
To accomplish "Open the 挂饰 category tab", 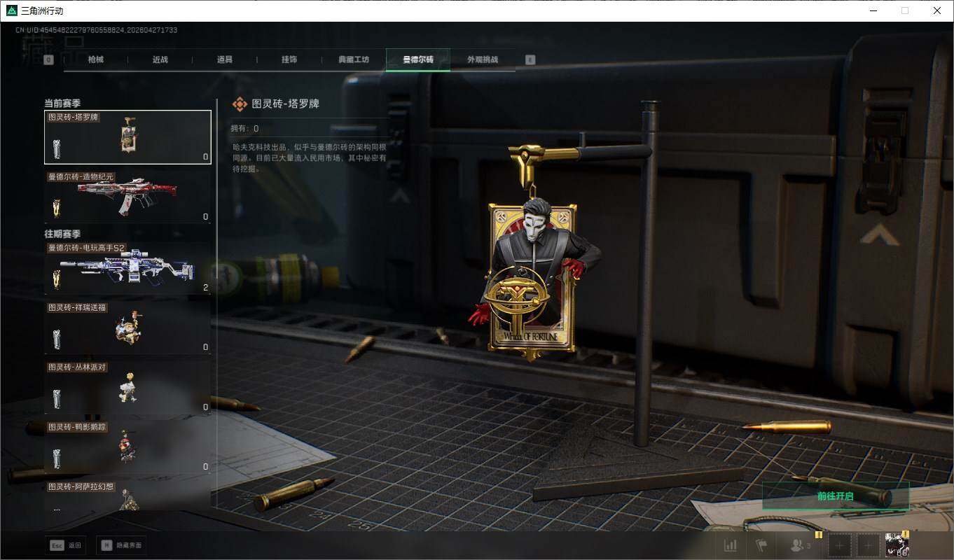I will tap(289, 59).
